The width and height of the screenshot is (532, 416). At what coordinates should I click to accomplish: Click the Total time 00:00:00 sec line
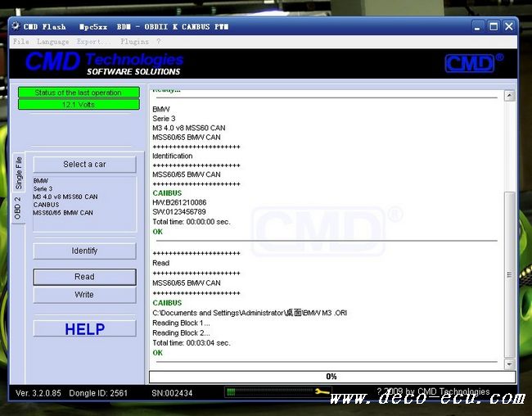[x=192, y=222]
